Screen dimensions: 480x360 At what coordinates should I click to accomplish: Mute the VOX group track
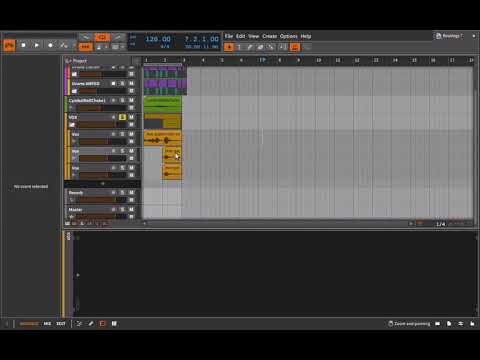[131, 117]
